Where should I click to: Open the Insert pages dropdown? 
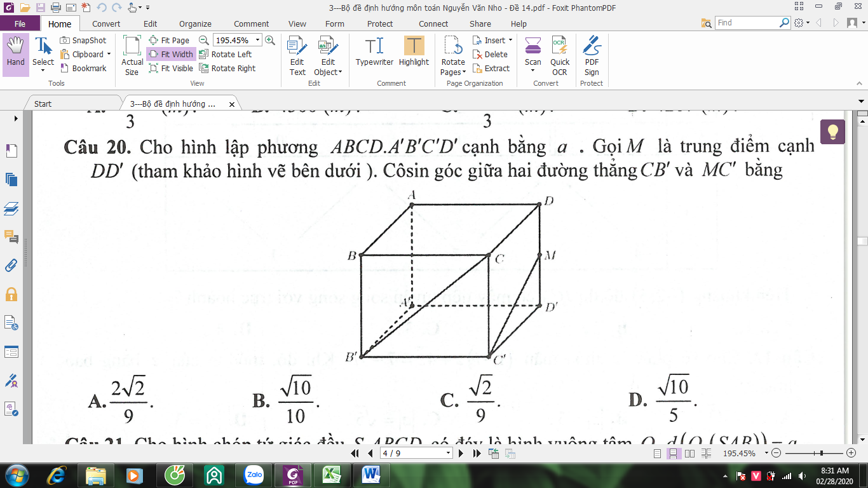click(x=494, y=40)
